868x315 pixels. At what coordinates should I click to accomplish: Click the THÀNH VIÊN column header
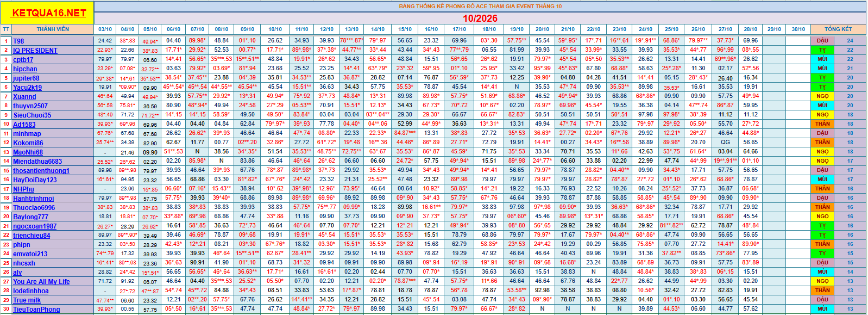pos(53,29)
